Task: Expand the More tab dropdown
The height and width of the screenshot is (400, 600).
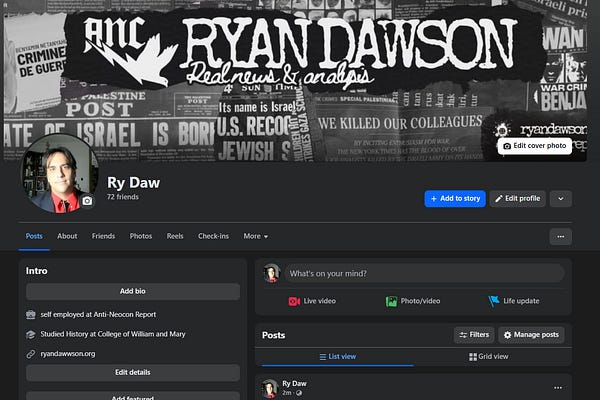Action: (256, 236)
